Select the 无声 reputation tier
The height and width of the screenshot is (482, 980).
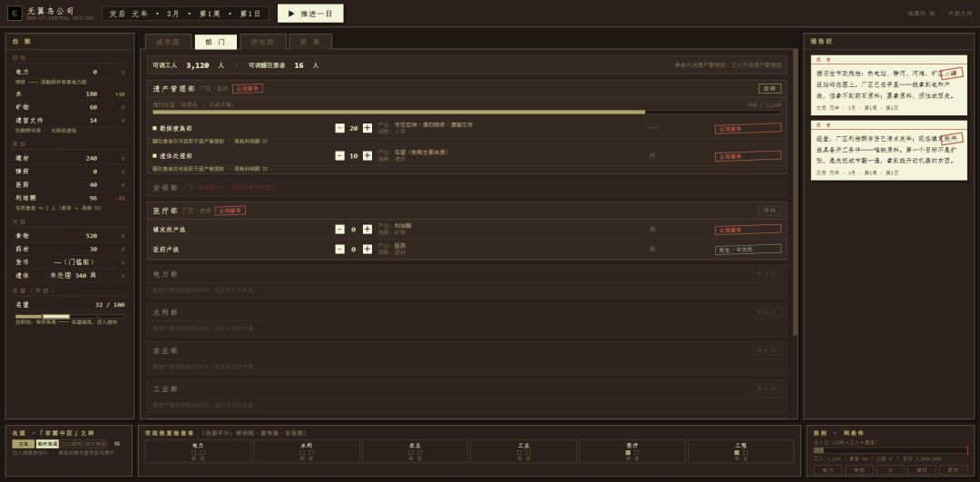[23, 444]
